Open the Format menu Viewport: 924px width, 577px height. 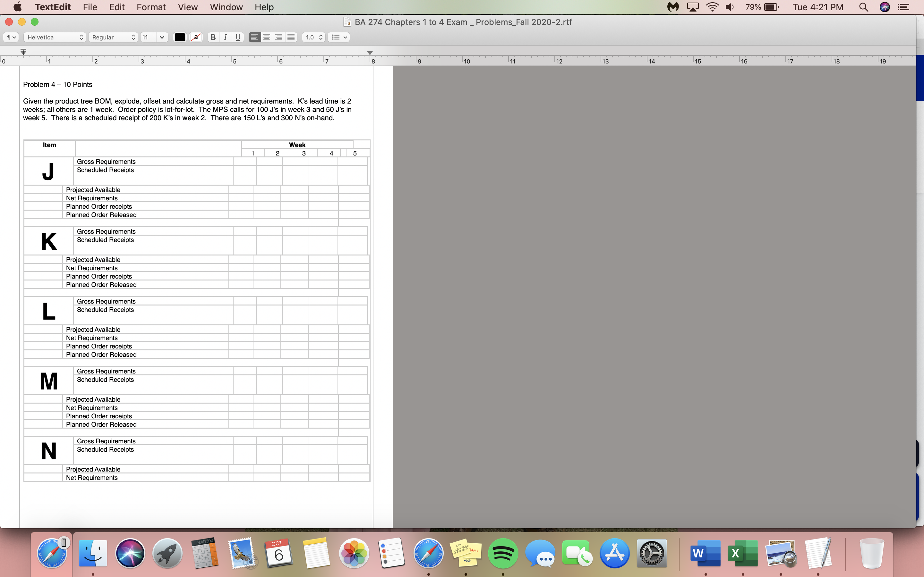point(151,7)
